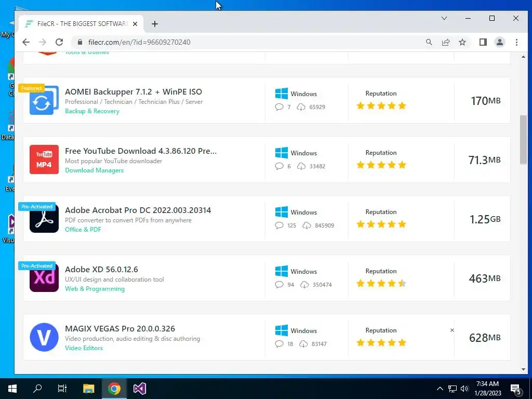Open the Adobe Acrobat Pro DC icon
The height and width of the screenshot is (399, 532).
(x=44, y=219)
